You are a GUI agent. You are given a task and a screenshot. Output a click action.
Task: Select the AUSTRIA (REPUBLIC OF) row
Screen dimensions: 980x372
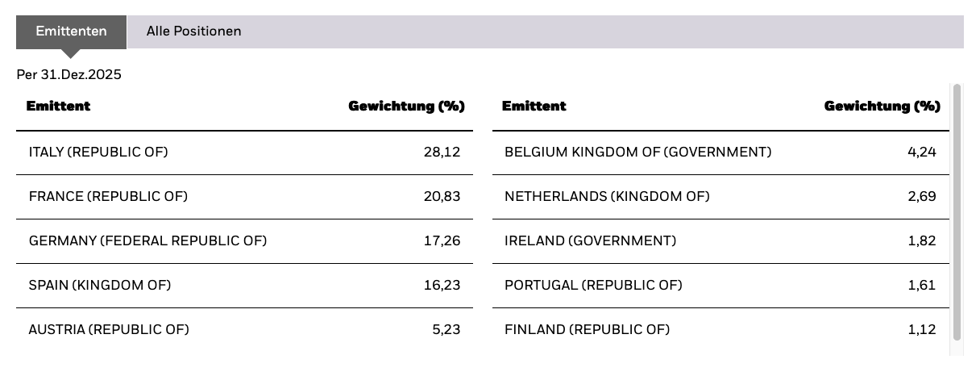[x=109, y=329]
